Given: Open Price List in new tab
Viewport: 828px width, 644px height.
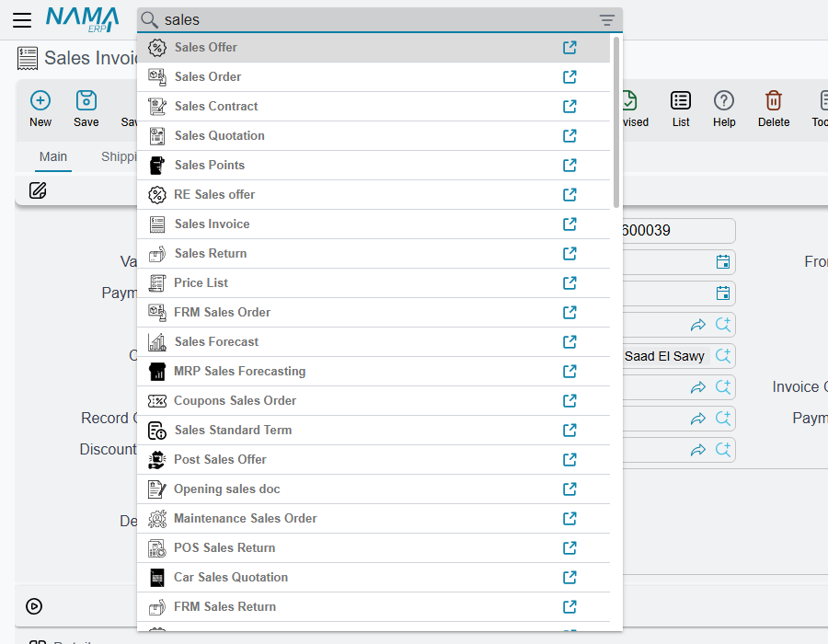Looking at the screenshot, I should 569,283.
